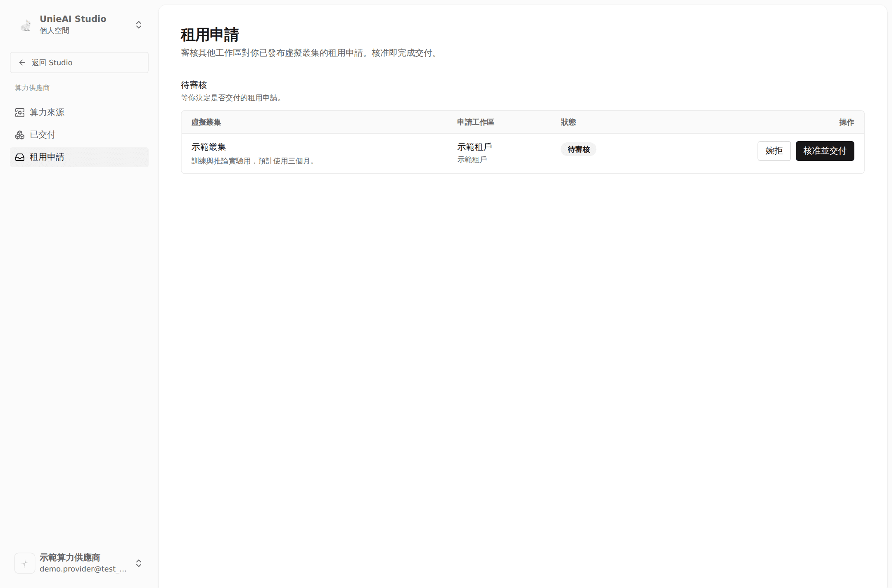The height and width of the screenshot is (588, 892).
Task: Click the 租用申請 inbox icon
Action: 20,157
